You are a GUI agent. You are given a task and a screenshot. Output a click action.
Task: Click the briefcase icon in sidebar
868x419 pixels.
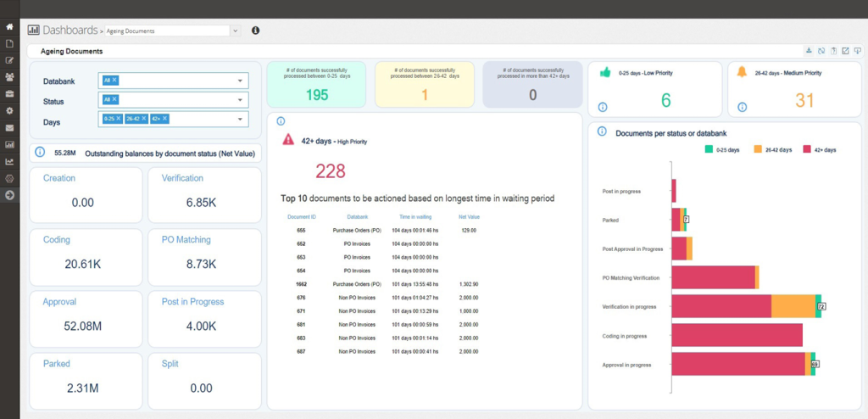[x=9, y=94]
